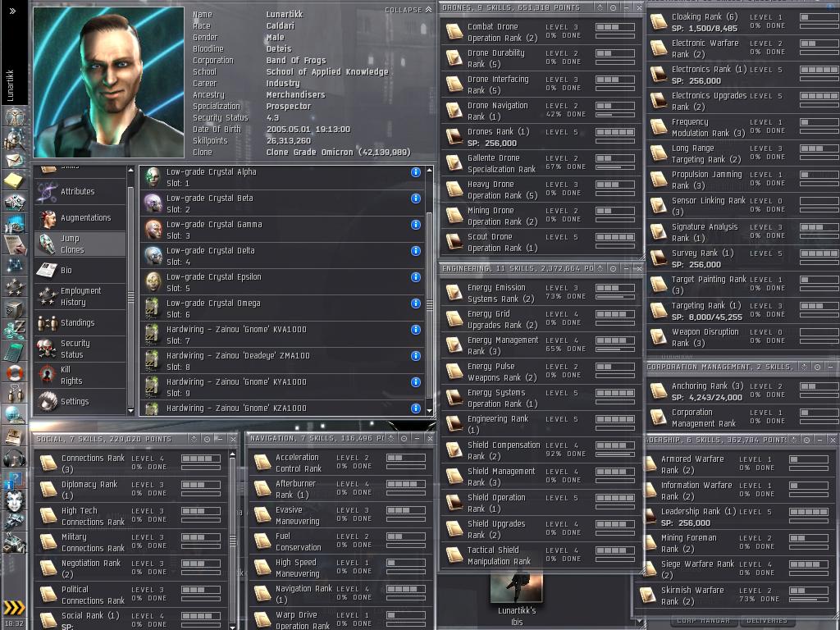Minimize the Navigation skills window

pyautogui.click(x=417, y=438)
